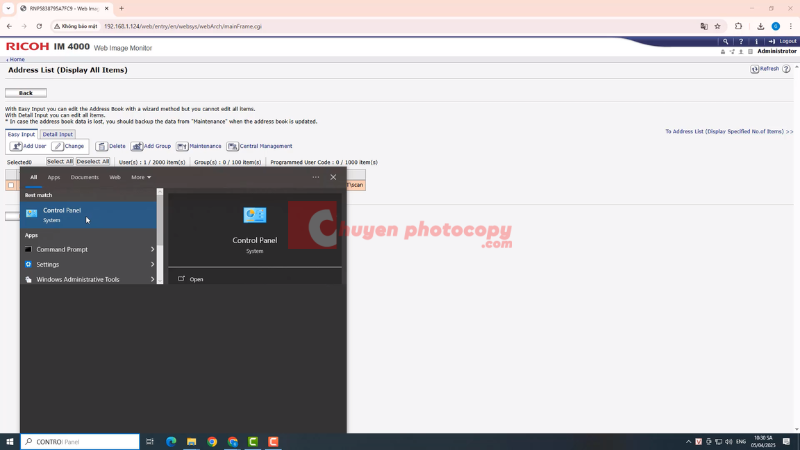Click the volume icon in system tray

pos(729,441)
